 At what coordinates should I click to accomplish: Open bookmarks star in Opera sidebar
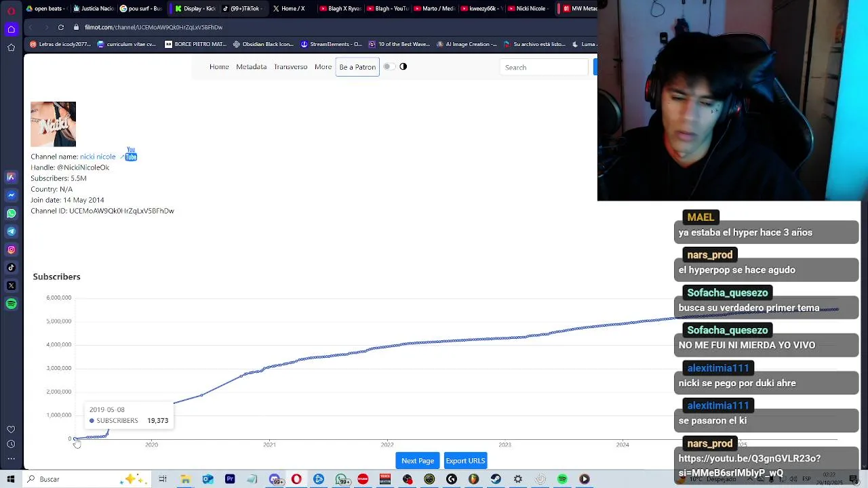click(11, 47)
